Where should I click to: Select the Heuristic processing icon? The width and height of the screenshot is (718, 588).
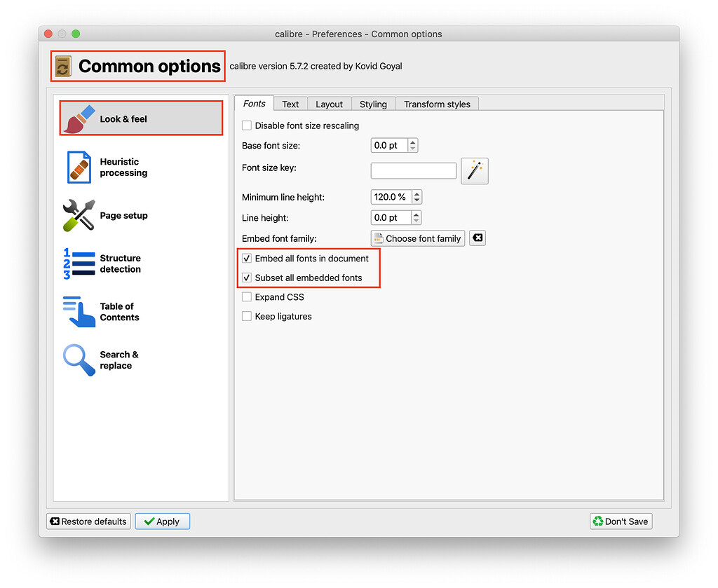79,167
